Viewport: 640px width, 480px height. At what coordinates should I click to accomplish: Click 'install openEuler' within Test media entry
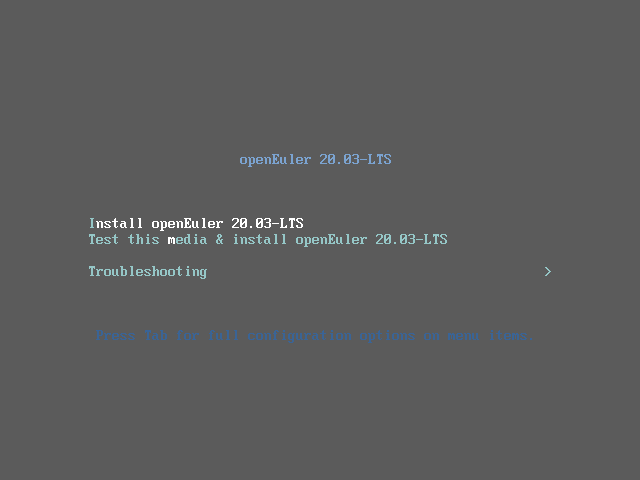point(300,240)
